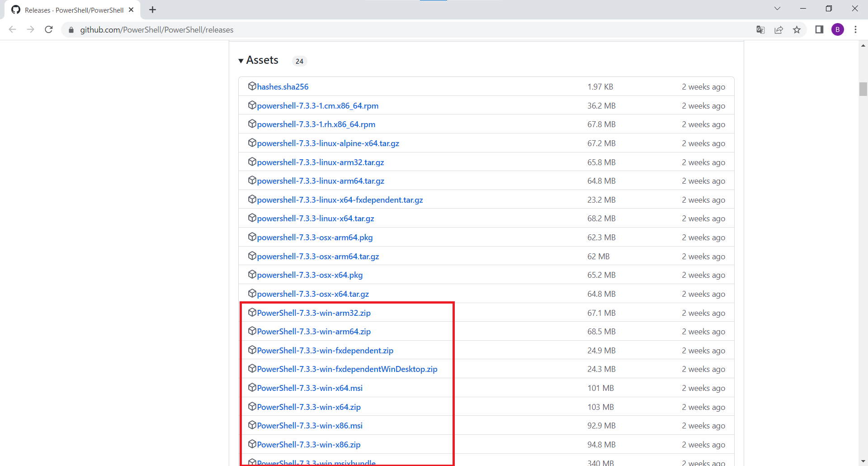Viewport: 868px width, 466px height.
Task: Open the hashes.sha256 file link
Action: coord(283,87)
